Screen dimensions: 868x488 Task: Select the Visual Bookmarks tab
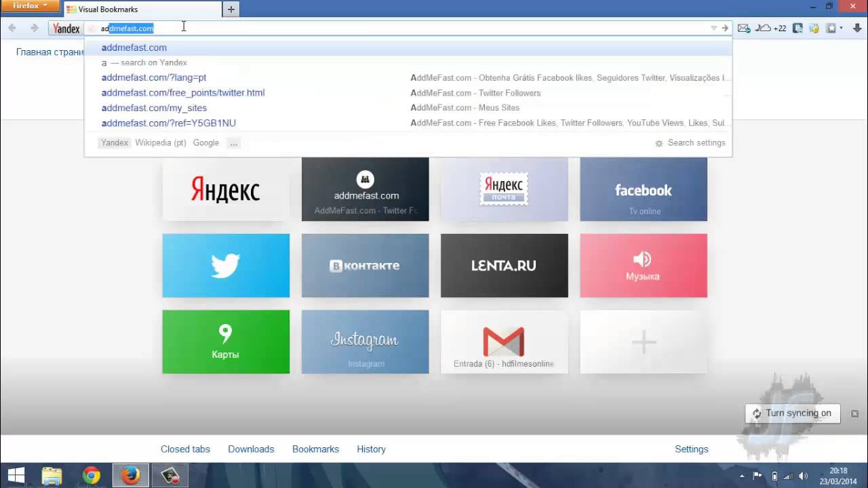(141, 9)
